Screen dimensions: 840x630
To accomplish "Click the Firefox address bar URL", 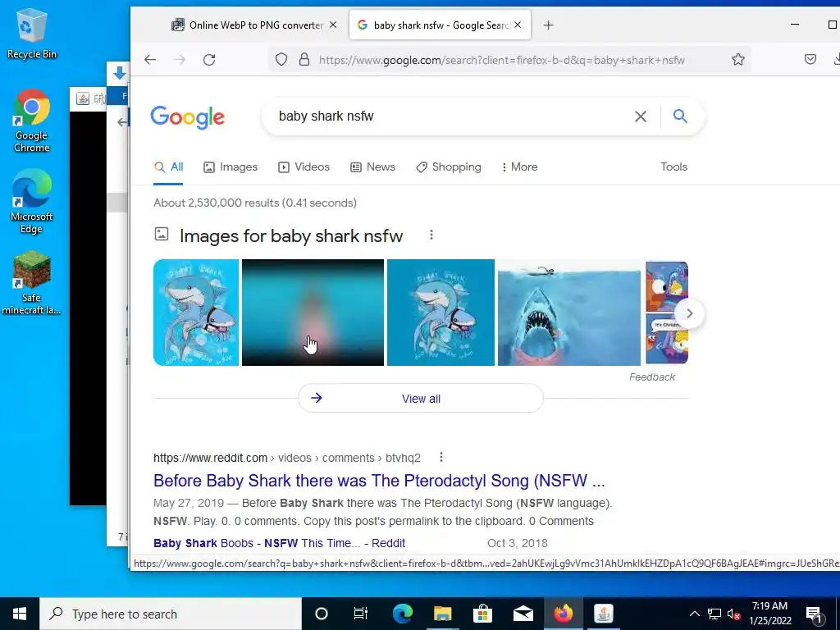I will pyautogui.click(x=502, y=60).
